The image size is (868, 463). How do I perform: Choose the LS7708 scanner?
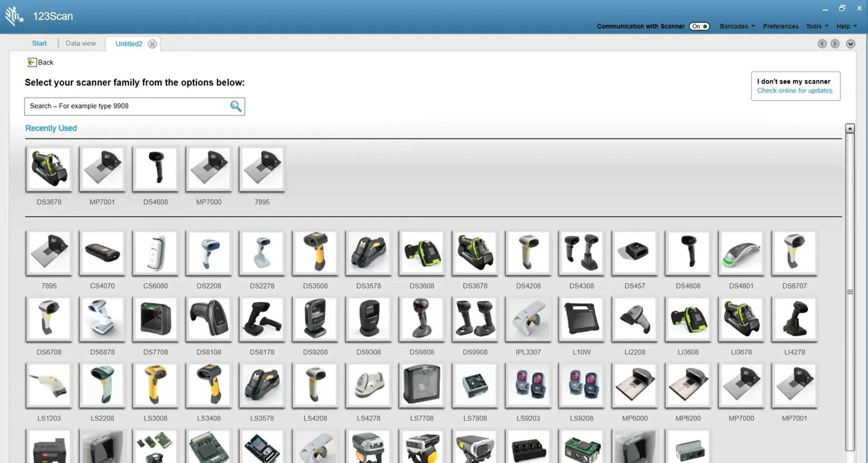pyautogui.click(x=422, y=385)
